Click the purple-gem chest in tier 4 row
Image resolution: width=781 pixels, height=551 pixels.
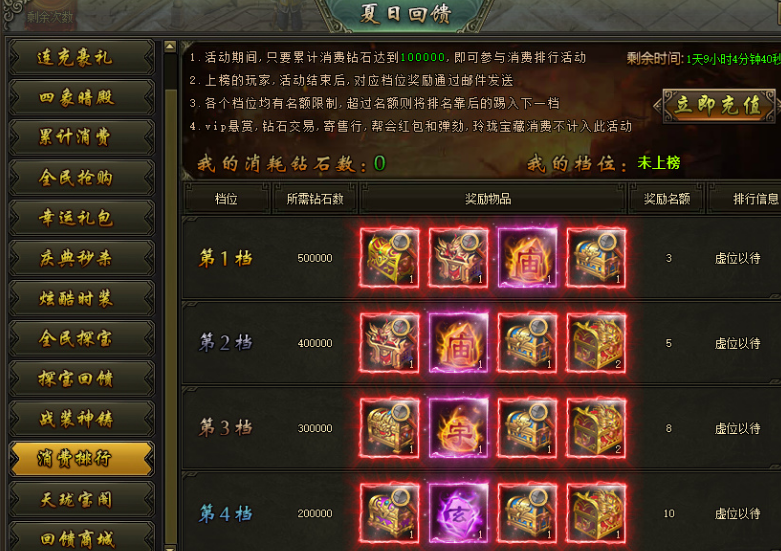point(389,513)
